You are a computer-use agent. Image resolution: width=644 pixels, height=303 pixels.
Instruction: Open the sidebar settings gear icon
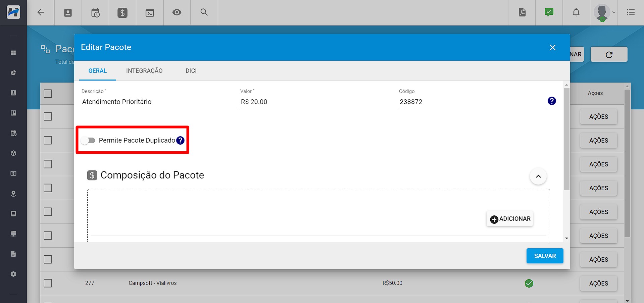pyautogui.click(x=13, y=274)
